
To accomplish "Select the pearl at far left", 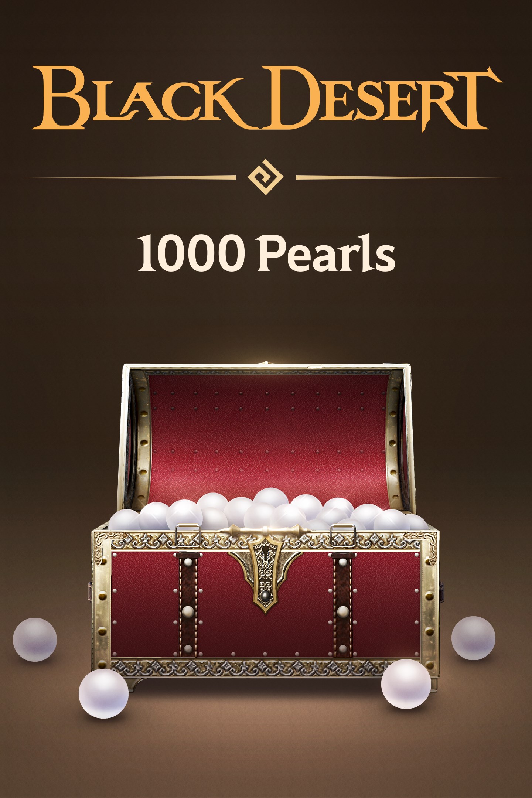I will (35, 640).
